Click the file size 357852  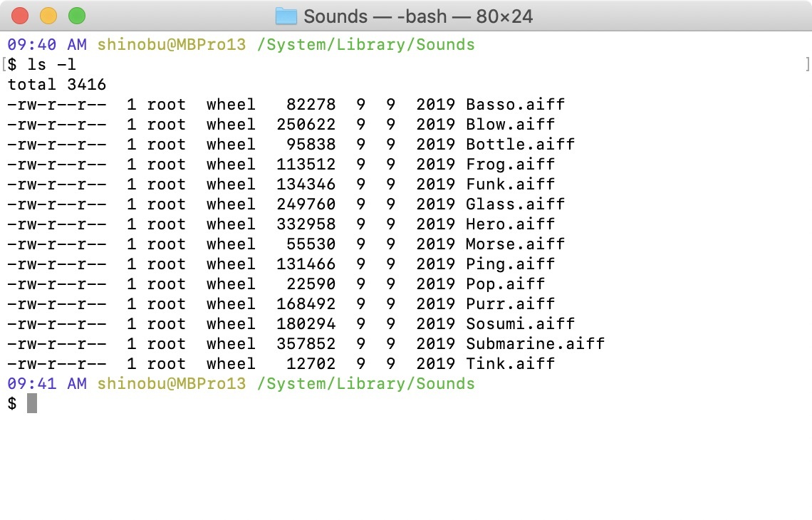(306, 344)
